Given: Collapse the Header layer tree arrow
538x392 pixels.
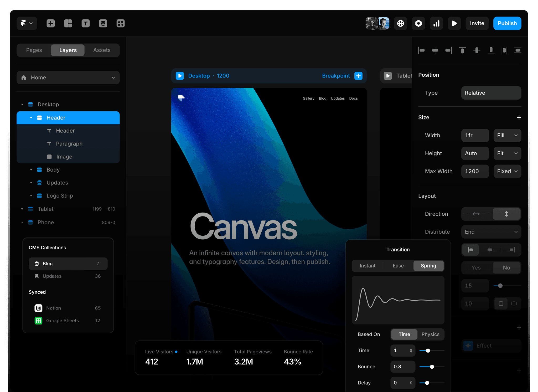Looking at the screenshot, I should click(31, 118).
